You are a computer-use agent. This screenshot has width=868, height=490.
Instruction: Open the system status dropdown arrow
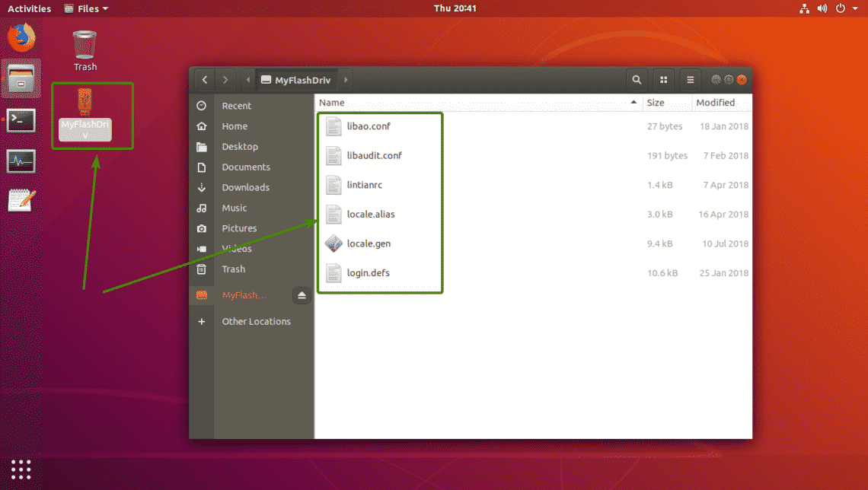point(854,8)
